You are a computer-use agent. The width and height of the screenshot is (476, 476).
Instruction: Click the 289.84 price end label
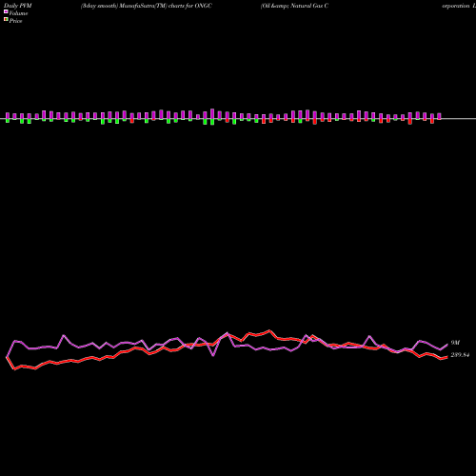pyautogui.click(x=460, y=355)
